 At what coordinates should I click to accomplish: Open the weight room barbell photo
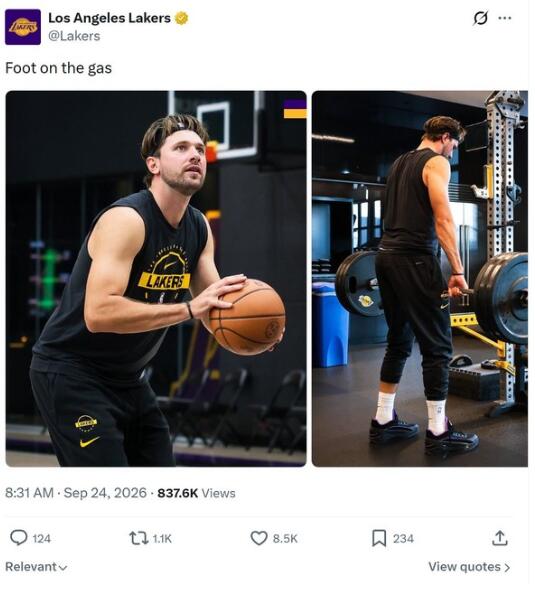420,279
